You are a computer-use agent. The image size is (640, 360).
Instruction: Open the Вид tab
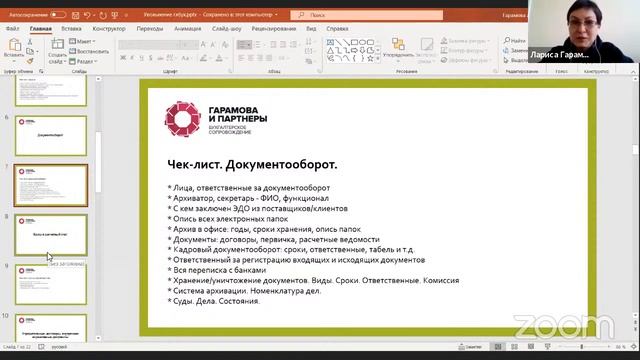pyautogui.click(x=311, y=29)
